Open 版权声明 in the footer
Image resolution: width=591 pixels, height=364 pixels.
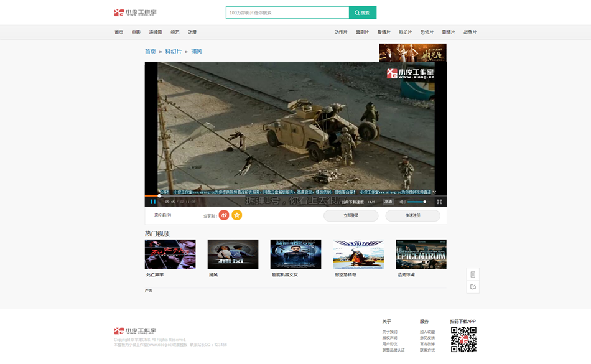(389, 338)
